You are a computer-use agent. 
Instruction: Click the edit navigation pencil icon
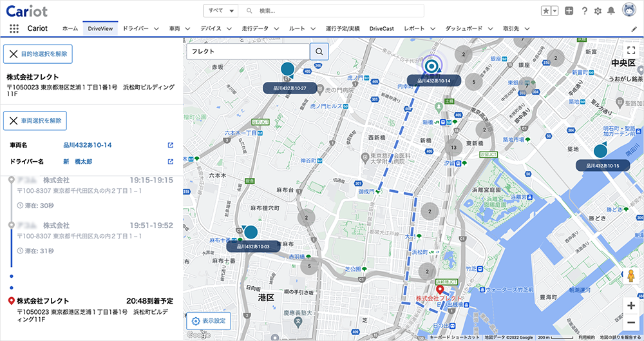(634, 29)
